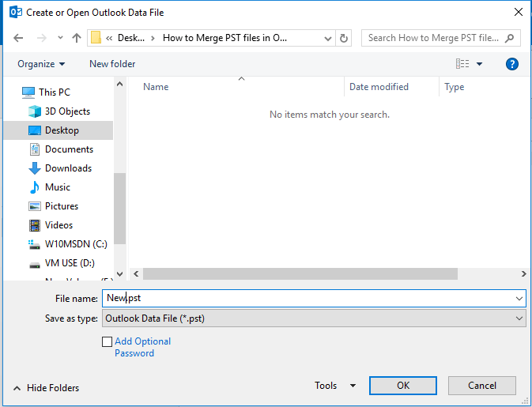
Task: Select Desktop in the navigation pane
Action: (x=58, y=130)
